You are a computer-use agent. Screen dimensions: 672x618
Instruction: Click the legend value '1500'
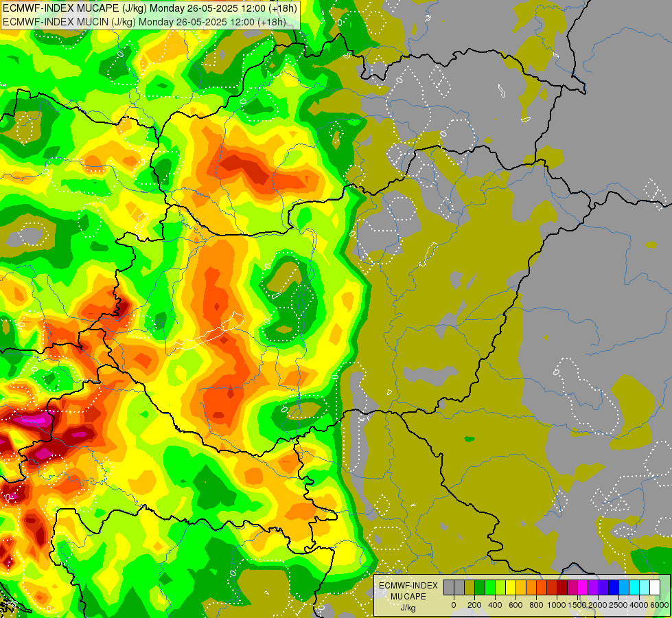577,605
